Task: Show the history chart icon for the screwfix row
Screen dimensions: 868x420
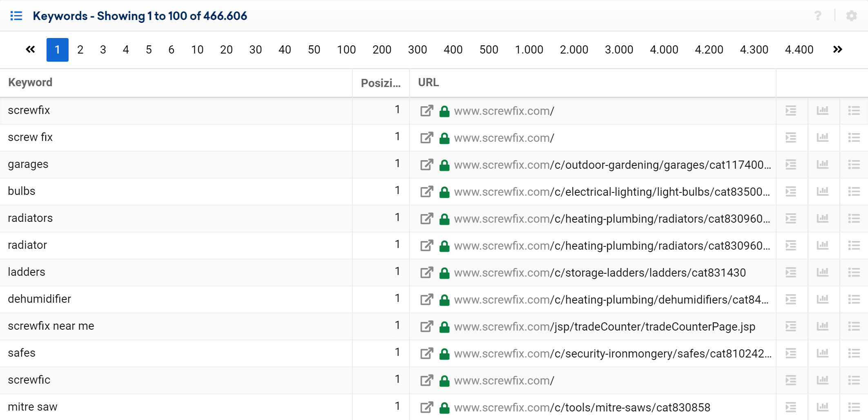Action: point(823,110)
